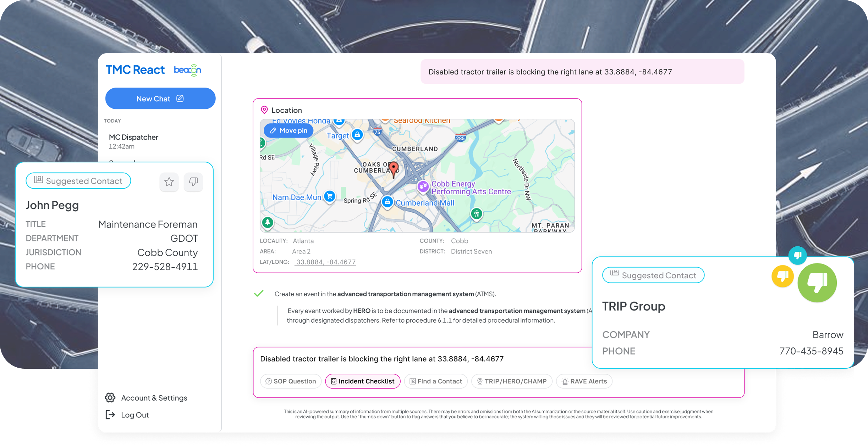
Task: Select the RAVE Alerts chip
Action: [x=584, y=381]
